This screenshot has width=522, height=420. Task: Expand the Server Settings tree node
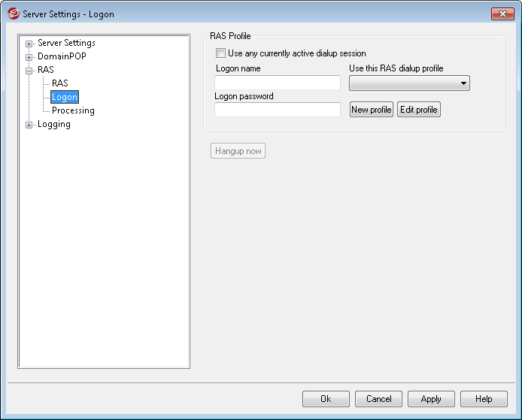click(x=29, y=44)
